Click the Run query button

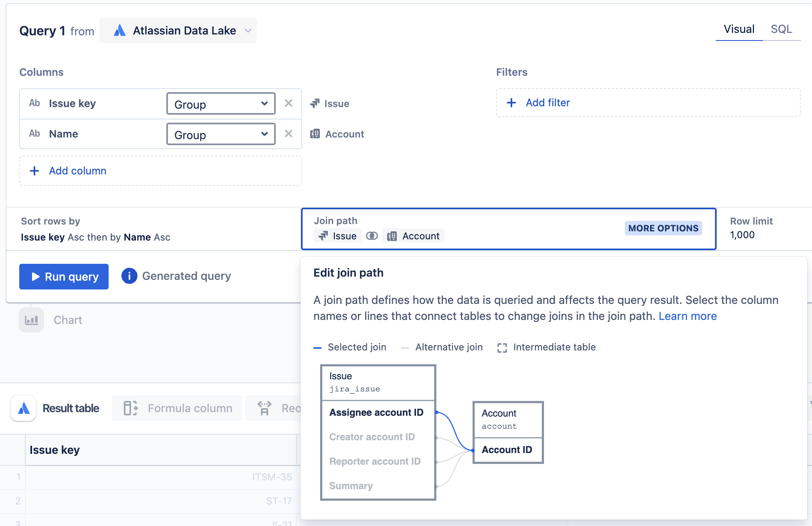[63, 276]
